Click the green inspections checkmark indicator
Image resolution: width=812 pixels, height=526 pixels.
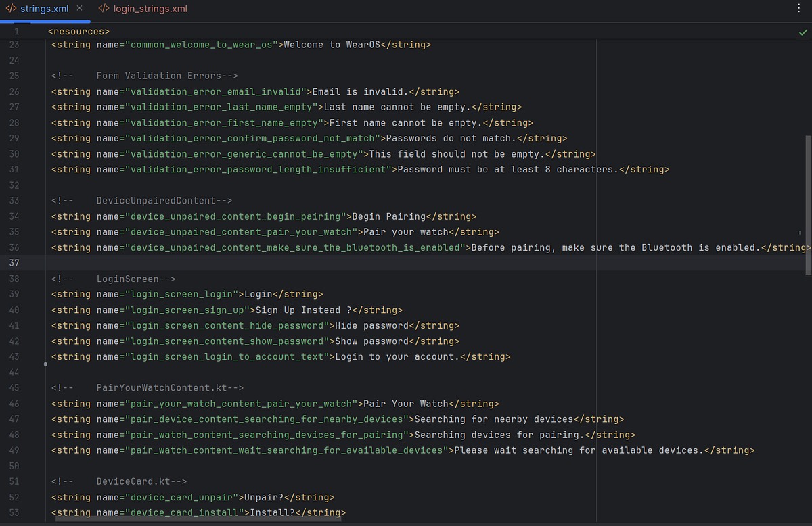point(803,31)
